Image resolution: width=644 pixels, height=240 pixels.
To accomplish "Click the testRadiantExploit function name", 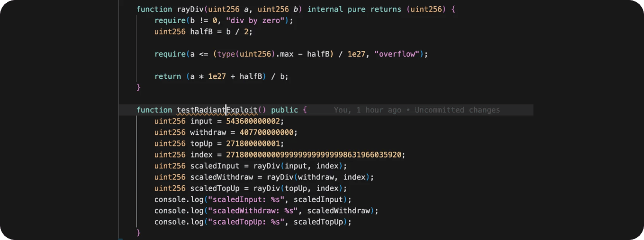I will click(218, 110).
